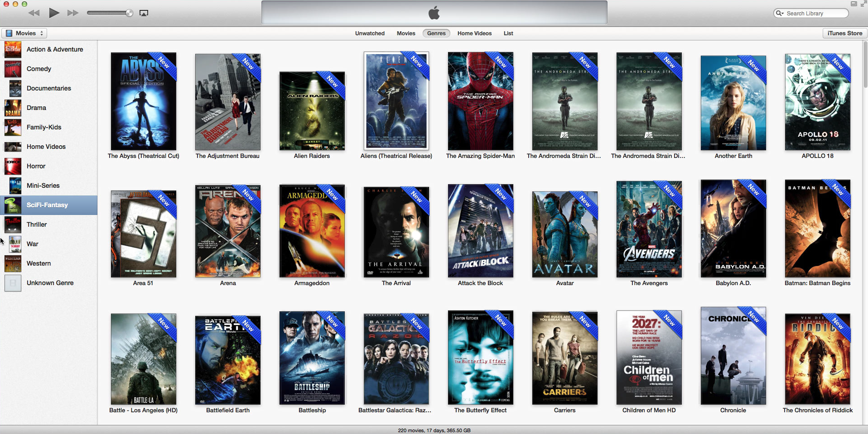Click the Play button
This screenshot has width=868, height=434.
tap(54, 13)
